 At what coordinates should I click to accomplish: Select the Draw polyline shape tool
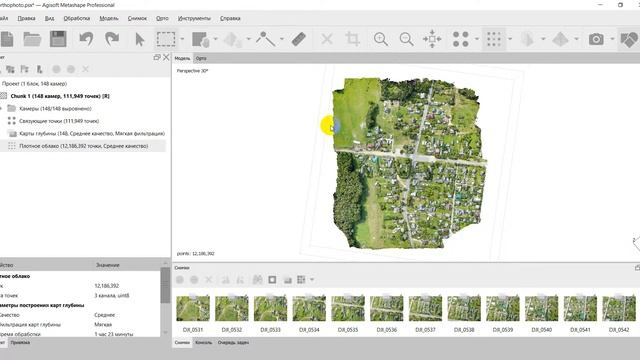(x=265, y=39)
